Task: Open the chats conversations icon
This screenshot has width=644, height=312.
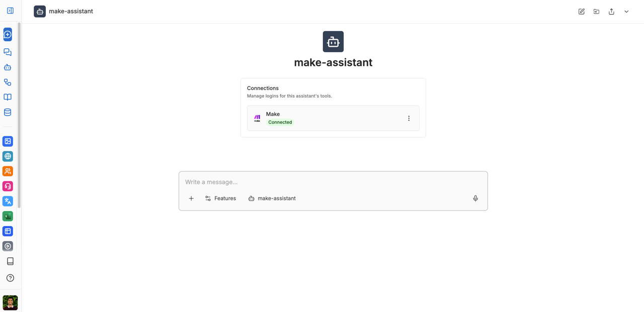Action: [x=8, y=52]
